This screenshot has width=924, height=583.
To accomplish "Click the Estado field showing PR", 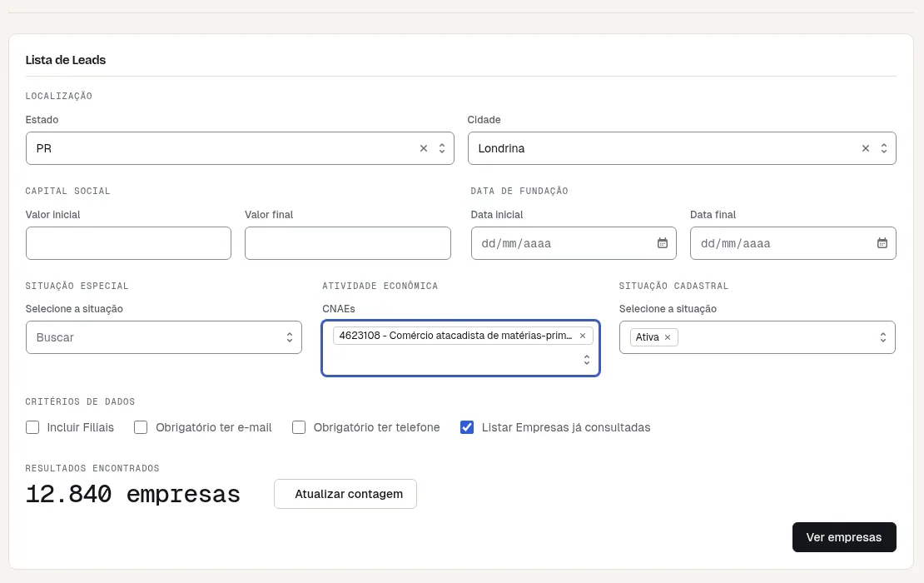I will click(240, 148).
